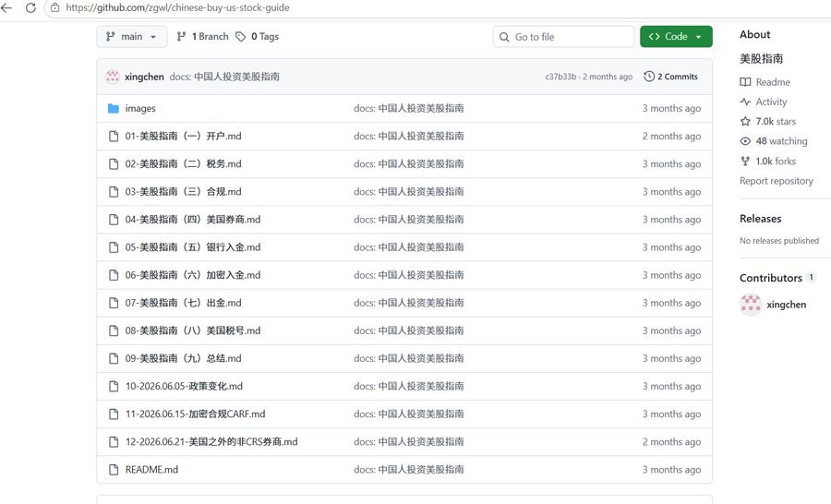This screenshot has width=831, height=504.
Task: Open commit hash c37b33b
Action: pyautogui.click(x=560, y=77)
